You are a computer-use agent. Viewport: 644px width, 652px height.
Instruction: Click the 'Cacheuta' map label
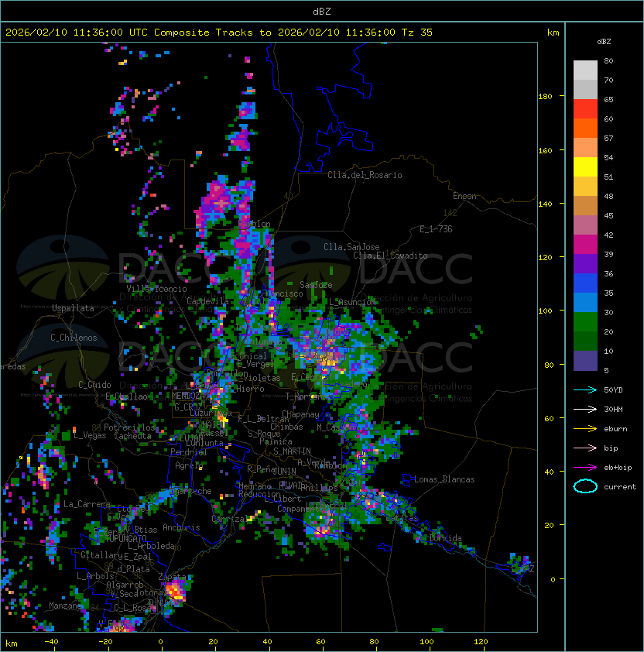132,436
